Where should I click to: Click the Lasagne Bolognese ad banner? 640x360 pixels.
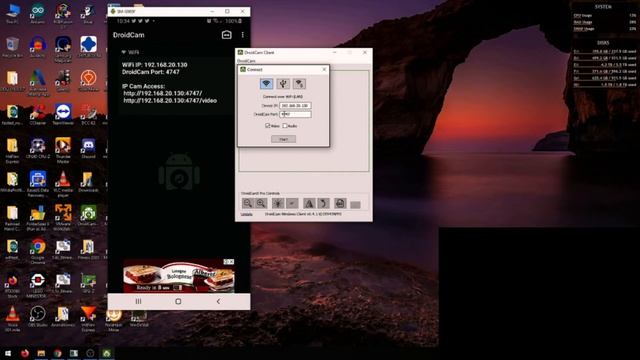[x=179, y=276]
